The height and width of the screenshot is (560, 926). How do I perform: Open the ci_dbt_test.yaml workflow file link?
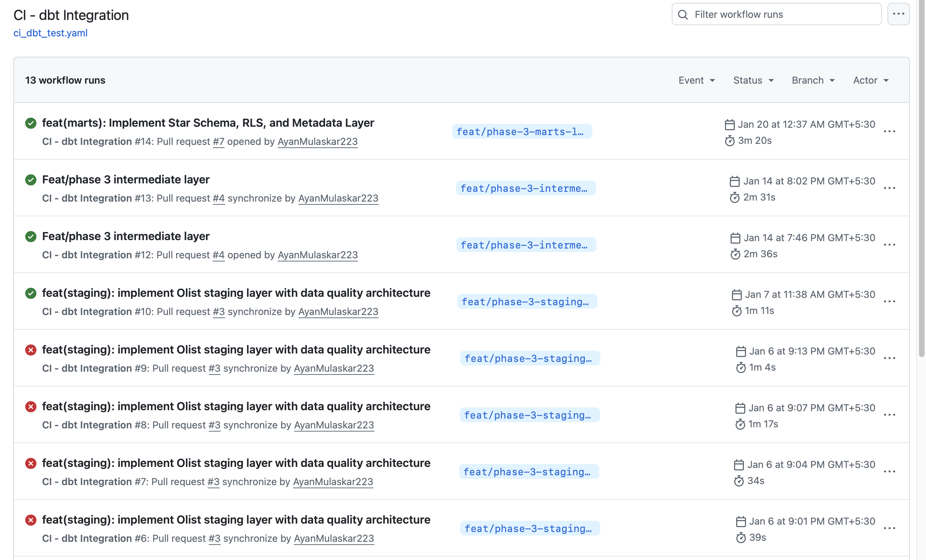[50, 33]
